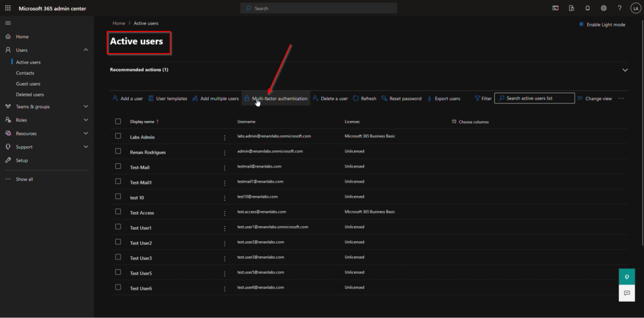Click the notifications bell icon
The image size is (644, 318).
[587, 8]
